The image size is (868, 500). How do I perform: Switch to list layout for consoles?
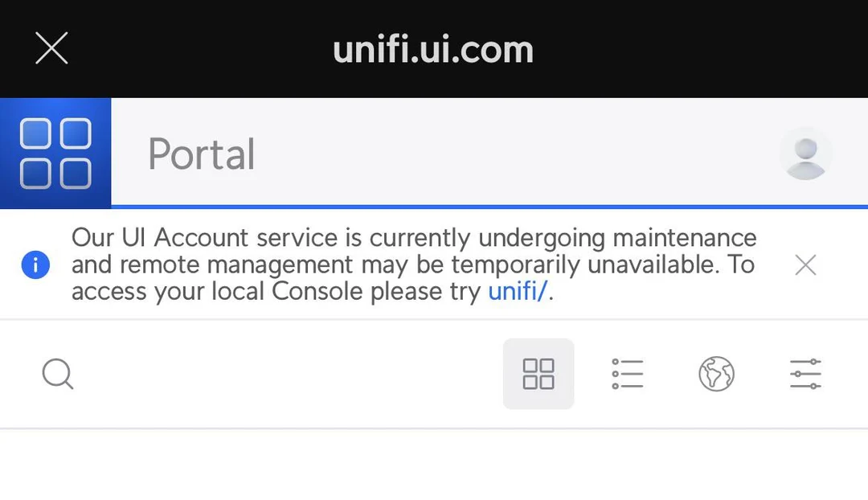pyautogui.click(x=627, y=373)
